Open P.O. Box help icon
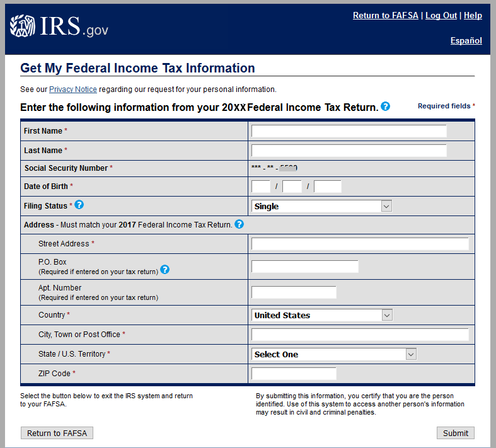Image resolution: width=496 pixels, height=448 pixels. coord(164,270)
